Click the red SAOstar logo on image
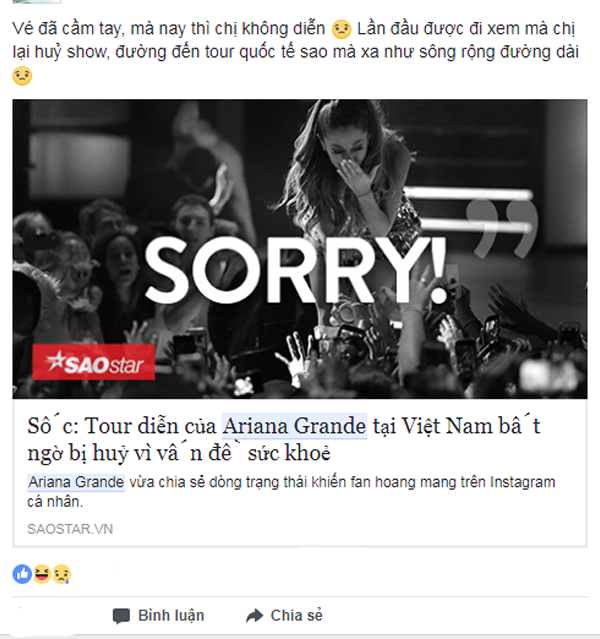600x639 pixels. pos(94,362)
